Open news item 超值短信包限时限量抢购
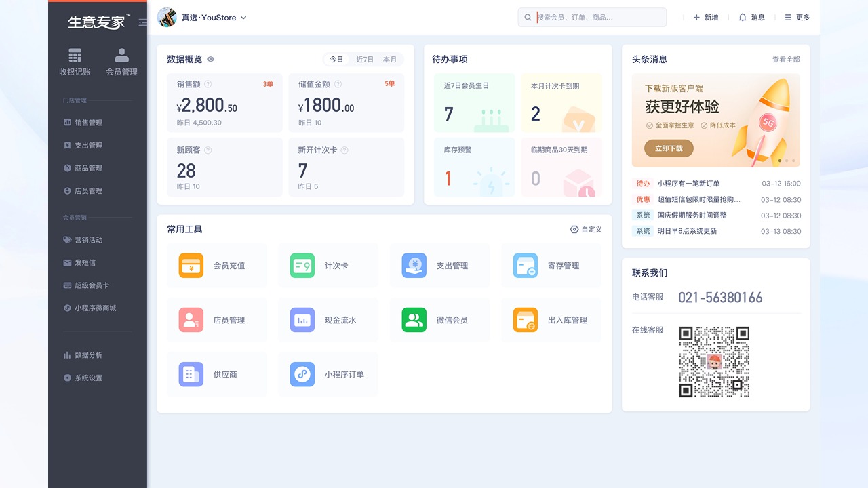Screen dimensions: 868x488 [x=716, y=200]
